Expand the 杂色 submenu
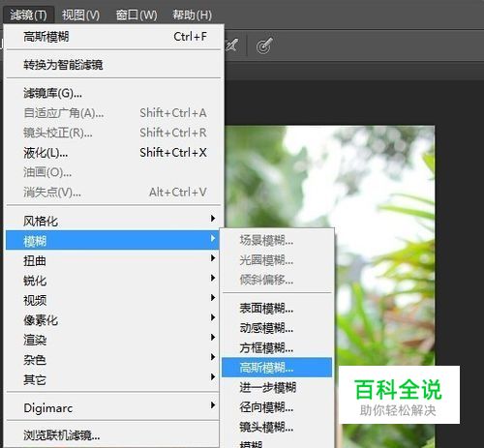Image resolution: width=484 pixels, height=448 pixels. click(113, 359)
